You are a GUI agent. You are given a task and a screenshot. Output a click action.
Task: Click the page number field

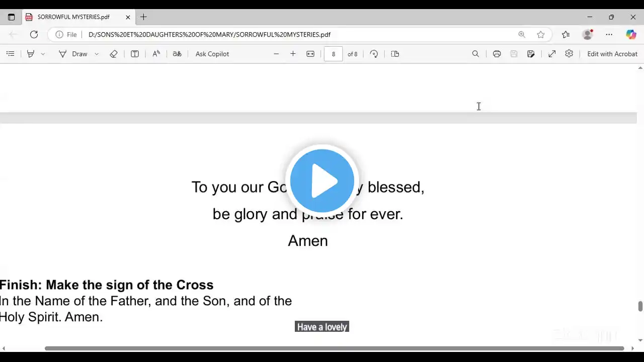point(333,54)
